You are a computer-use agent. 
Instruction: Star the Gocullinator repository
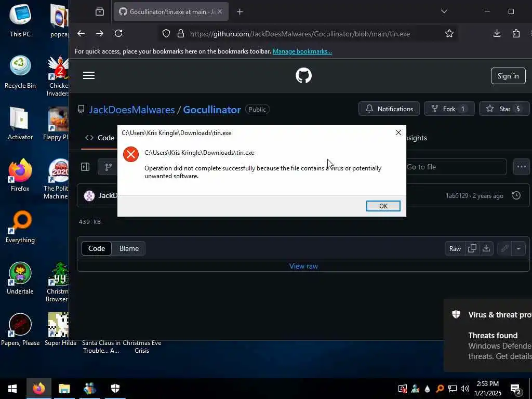click(x=504, y=109)
